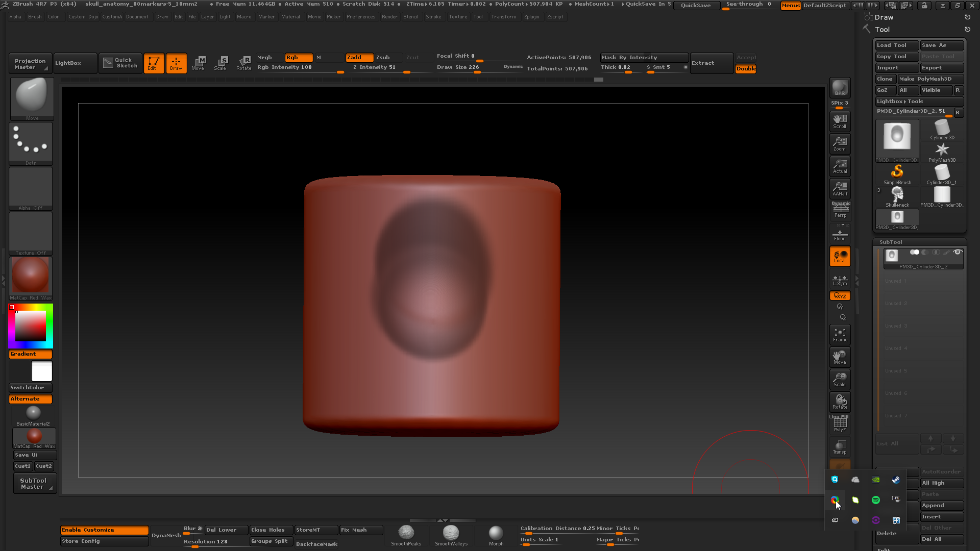This screenshot has width=980, height=551.
Task: Click the Close Holes button
Action: click(271, 530)
